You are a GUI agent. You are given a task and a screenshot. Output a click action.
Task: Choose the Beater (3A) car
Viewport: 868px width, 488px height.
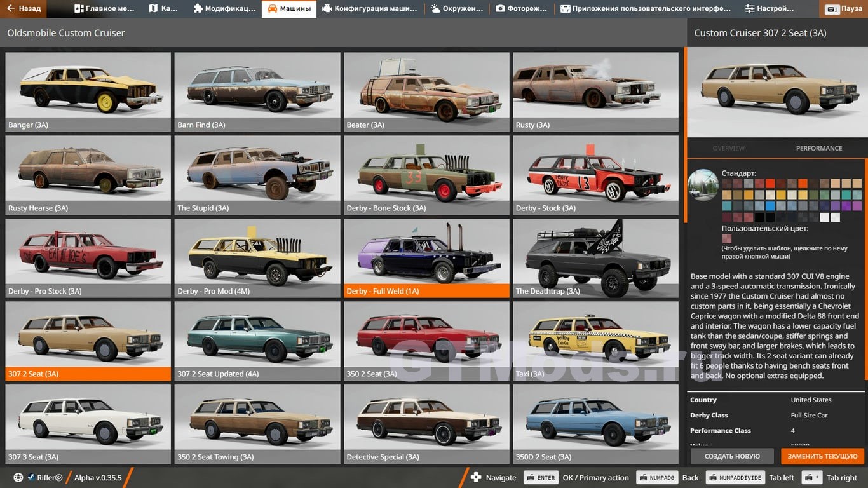pyautogui.click(x=426, y=92)
